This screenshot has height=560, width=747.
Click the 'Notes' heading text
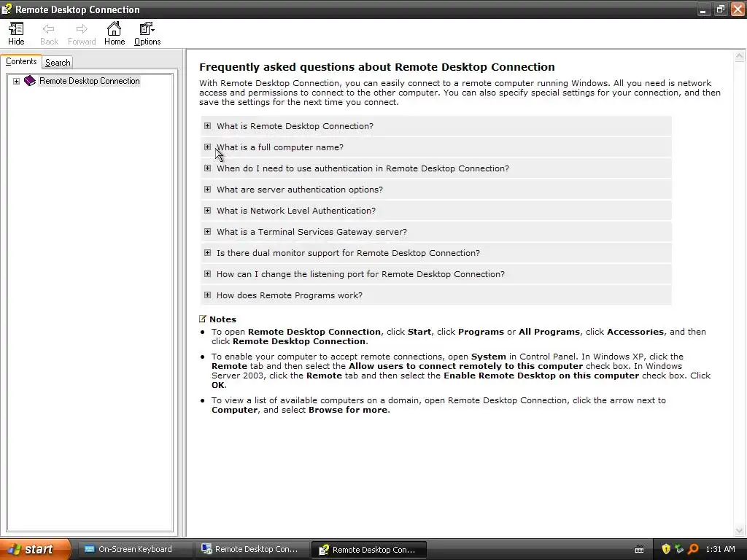pos(222,319)
